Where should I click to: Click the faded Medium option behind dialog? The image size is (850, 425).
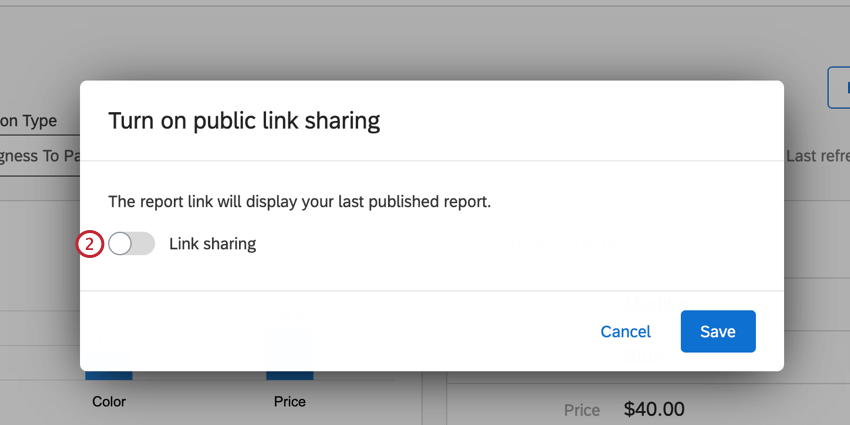(x=658, y=302)
